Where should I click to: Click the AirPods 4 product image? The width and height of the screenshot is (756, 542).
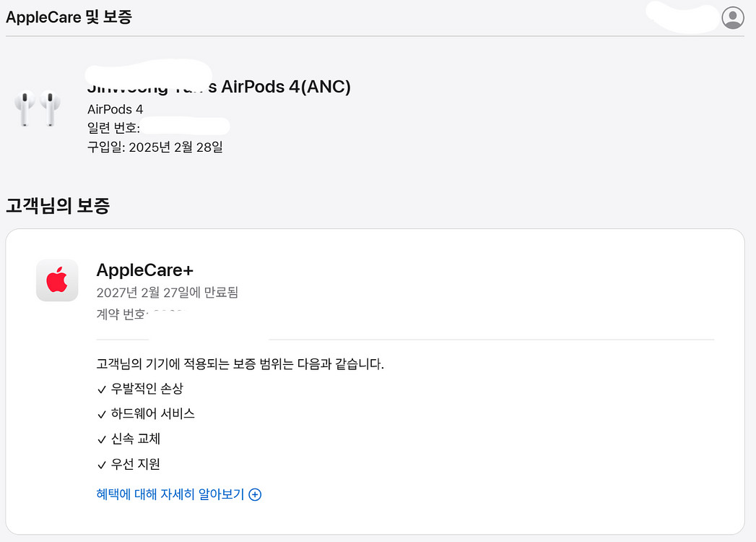tap(38, 108)
